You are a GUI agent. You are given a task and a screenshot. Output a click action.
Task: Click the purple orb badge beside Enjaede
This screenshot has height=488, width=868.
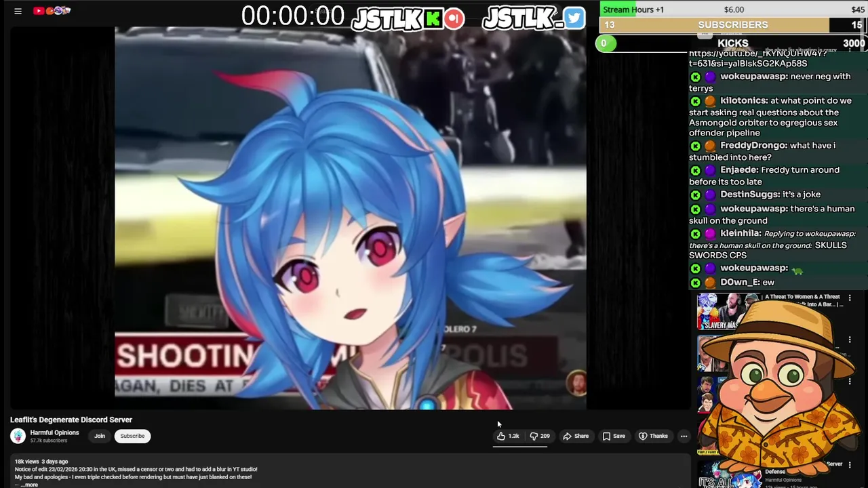[709, 170]
